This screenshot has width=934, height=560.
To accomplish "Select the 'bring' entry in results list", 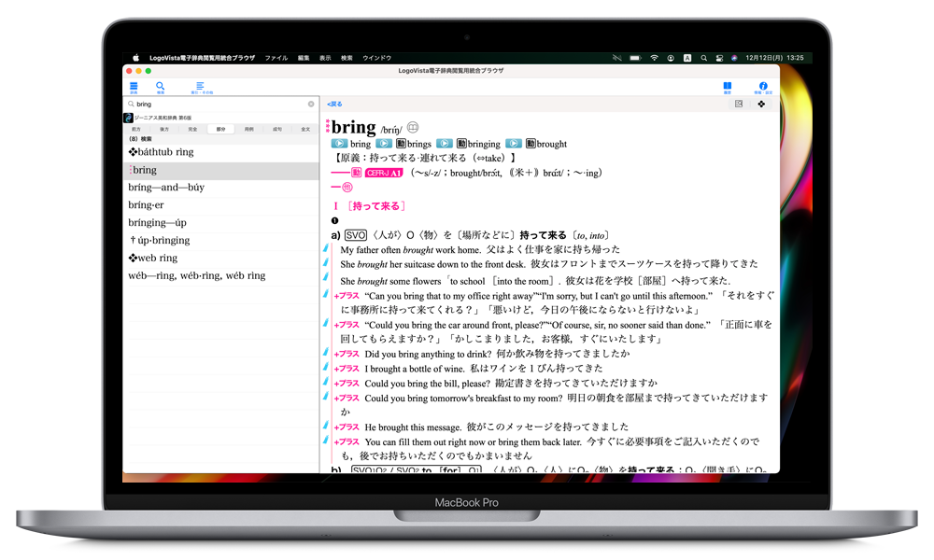I will 220,170.
